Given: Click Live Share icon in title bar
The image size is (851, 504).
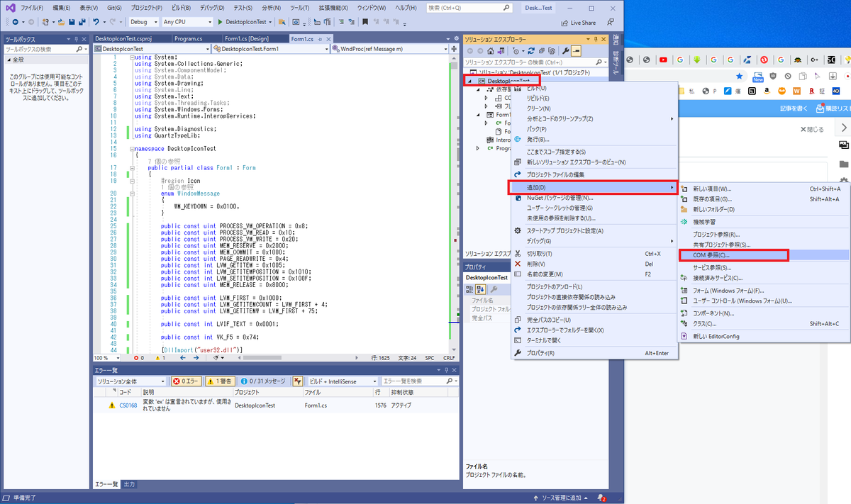Looking at the screenshot, I should tap(564, 22).
